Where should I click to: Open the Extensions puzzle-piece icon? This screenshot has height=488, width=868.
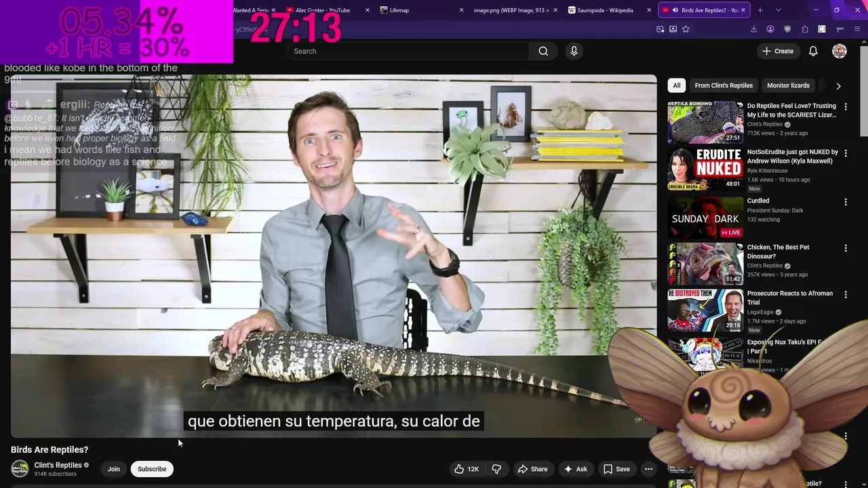click(805, 29)
